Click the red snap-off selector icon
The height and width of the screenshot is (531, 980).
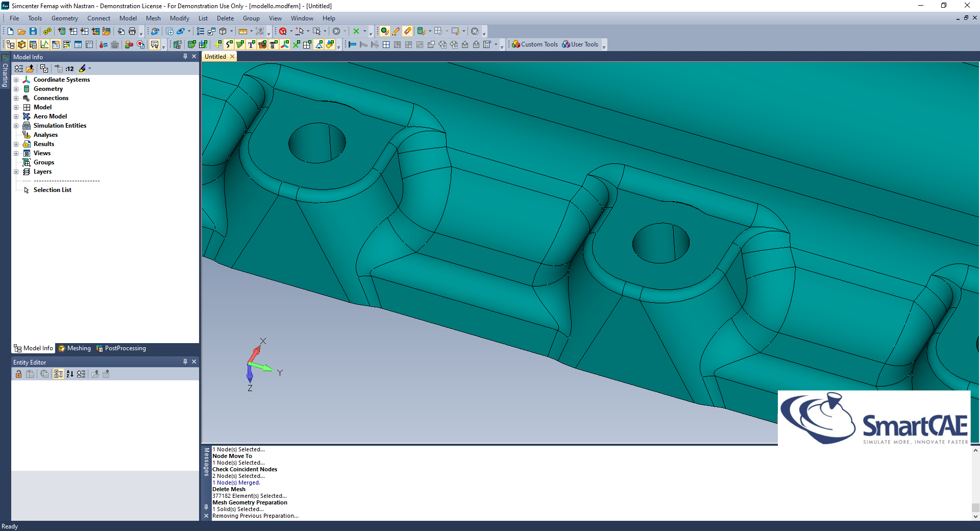click(283, 31)
